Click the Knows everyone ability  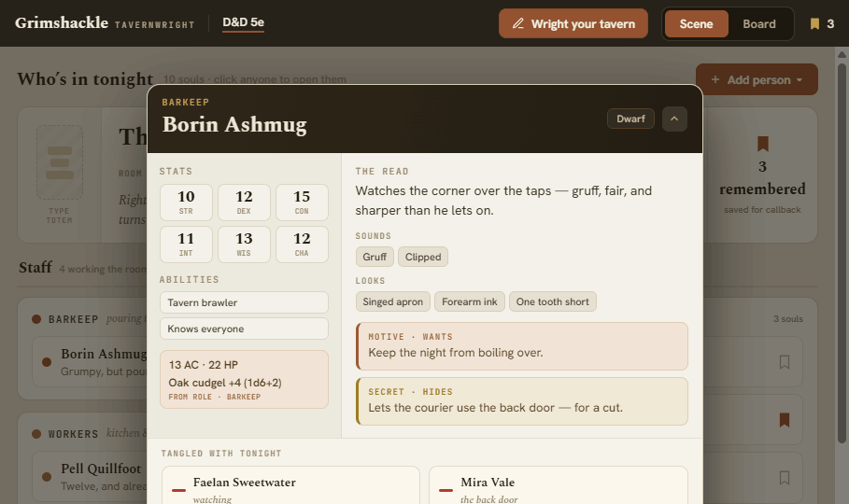click(244, 329)
